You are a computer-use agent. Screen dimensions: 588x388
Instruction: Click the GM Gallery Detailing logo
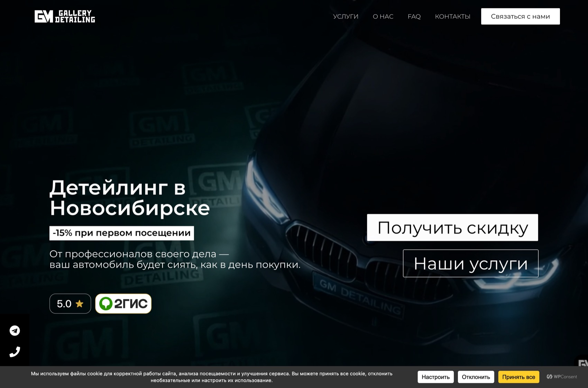(65, 16)
